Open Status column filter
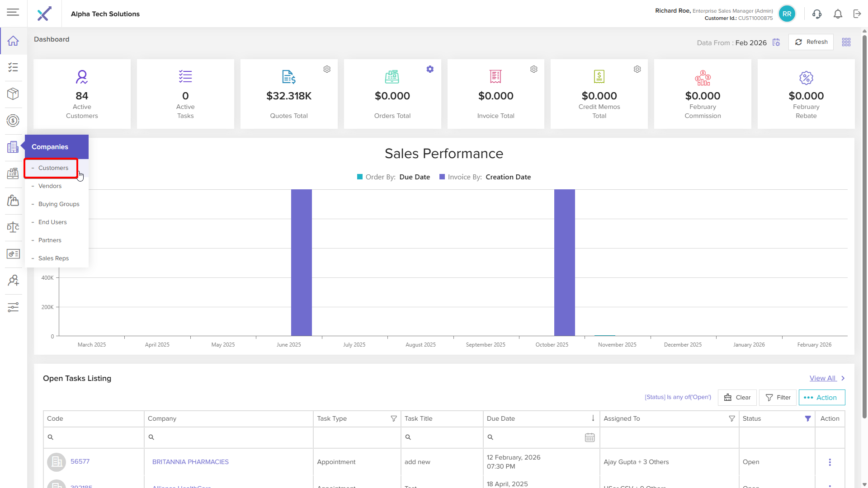868x488 pixels. [x=808, y=419]
